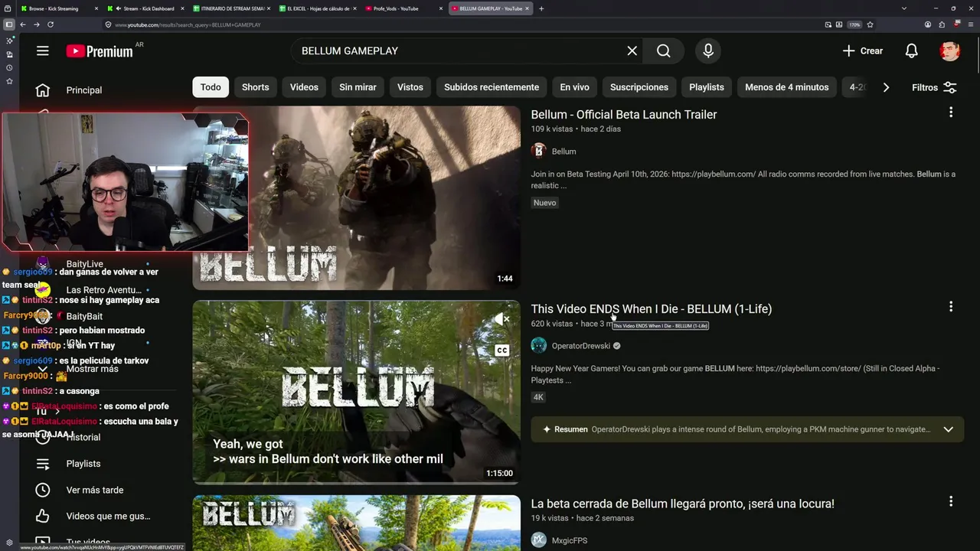Viewport: 980px width, 551px height.
Task: Open Videos que me gustan liked list
Action: [x=108, y=517]
